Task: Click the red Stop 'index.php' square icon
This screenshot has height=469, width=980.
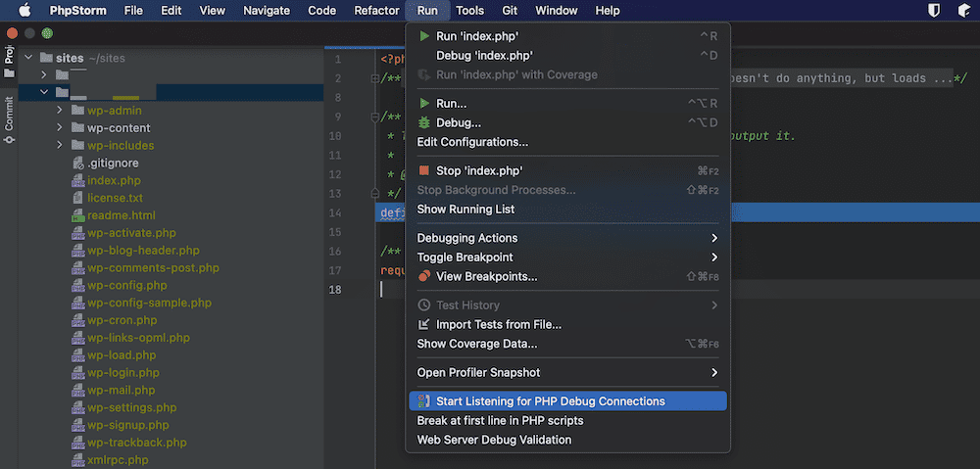Action: point(423,170)
